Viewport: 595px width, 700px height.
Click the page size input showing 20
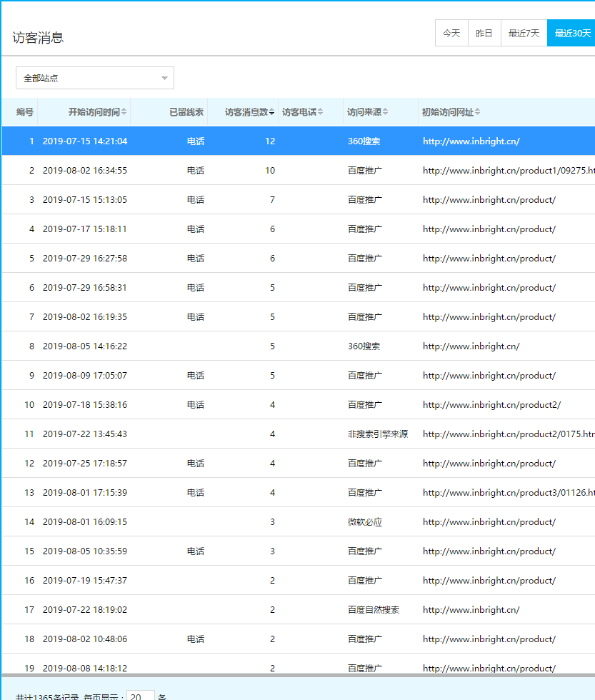[x=140, y=694]
